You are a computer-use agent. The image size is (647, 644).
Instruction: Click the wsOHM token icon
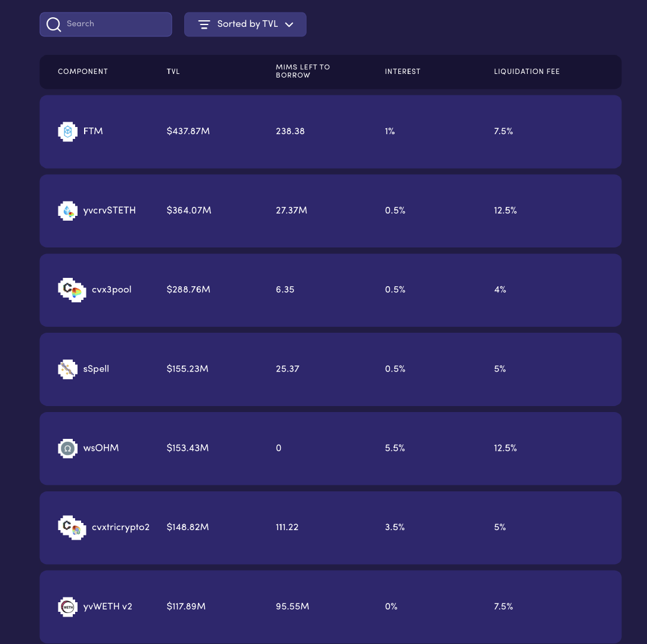tap(67, 448)
